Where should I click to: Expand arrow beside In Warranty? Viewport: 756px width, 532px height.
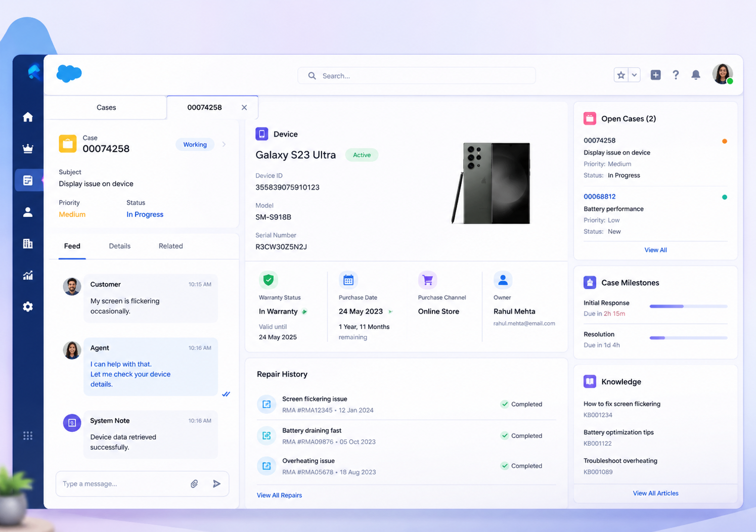point(304,312)
